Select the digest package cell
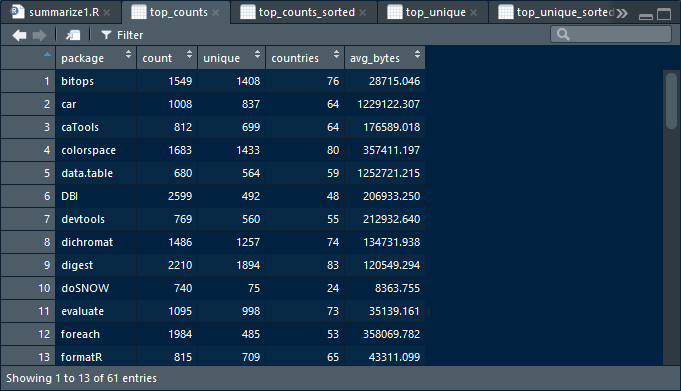 (96, 265)
